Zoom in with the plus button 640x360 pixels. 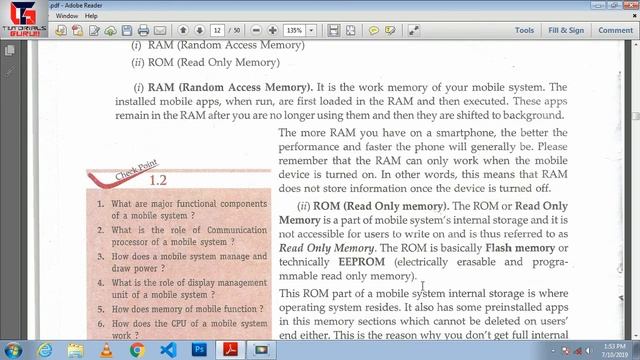(273, 30)
